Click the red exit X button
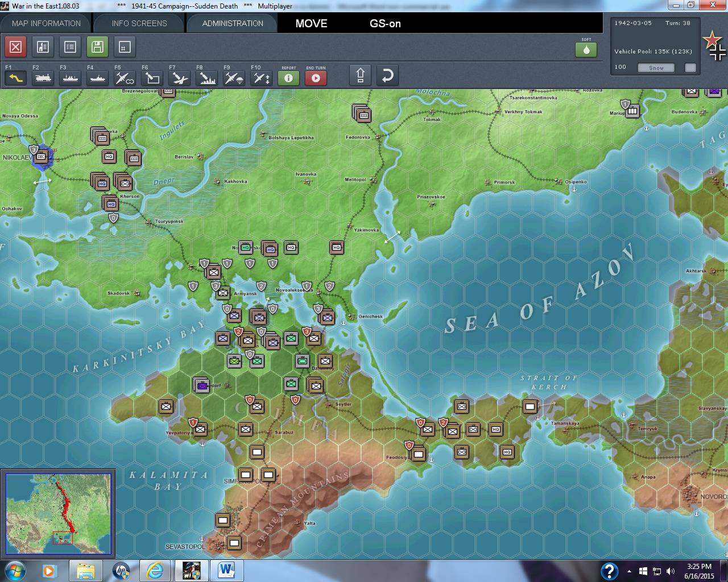The image size is (728, 582). (15, 47)
